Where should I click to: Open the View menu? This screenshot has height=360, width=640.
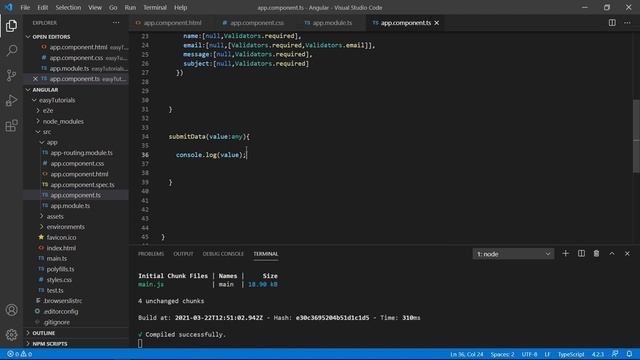click(95, 7)
